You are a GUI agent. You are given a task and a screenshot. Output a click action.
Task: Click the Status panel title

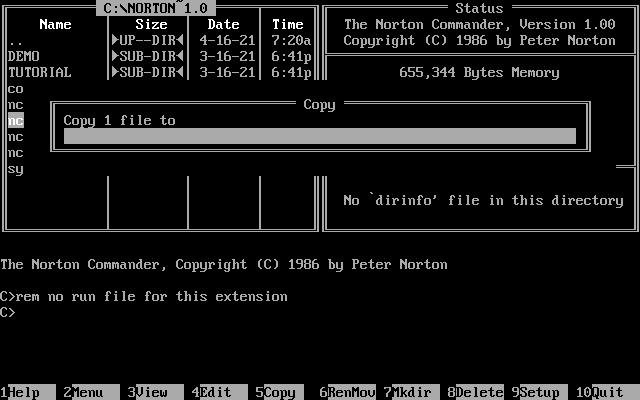pos(480,8)
